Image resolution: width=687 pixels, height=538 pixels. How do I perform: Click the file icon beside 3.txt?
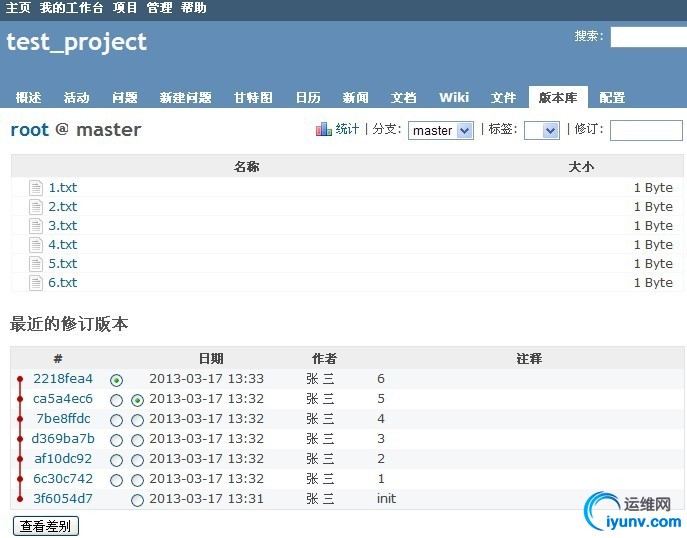[36, 226]
